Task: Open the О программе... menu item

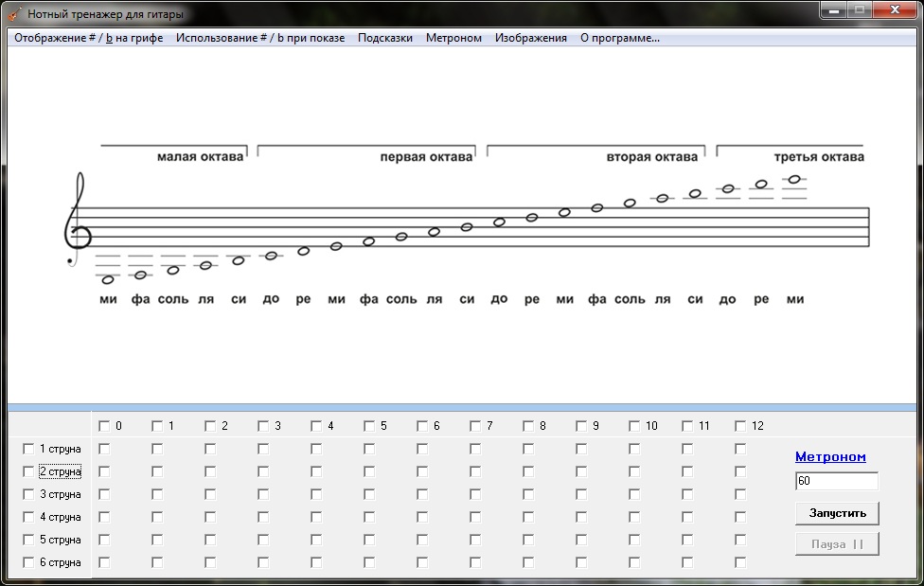Action: (x=619, y=38)
